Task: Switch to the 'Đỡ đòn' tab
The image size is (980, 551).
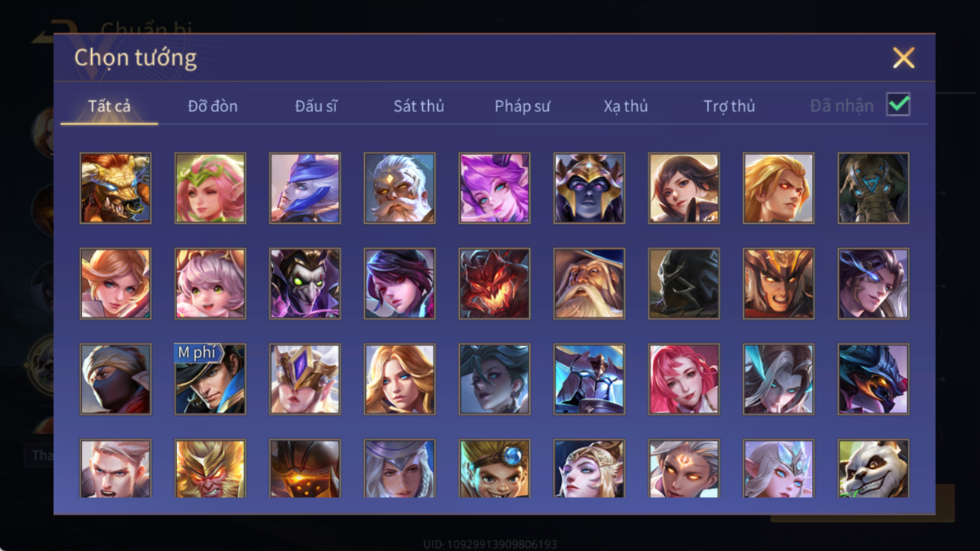Action: [213, 106]
